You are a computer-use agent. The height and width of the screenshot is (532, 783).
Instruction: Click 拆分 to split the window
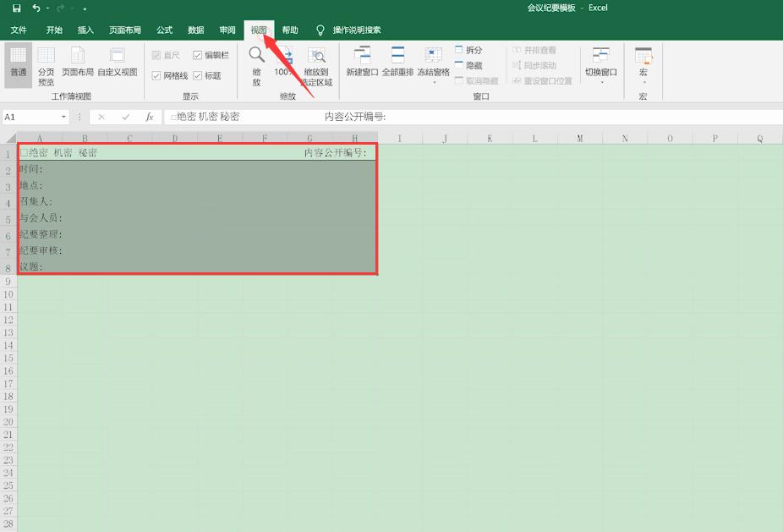pos(469,50)
